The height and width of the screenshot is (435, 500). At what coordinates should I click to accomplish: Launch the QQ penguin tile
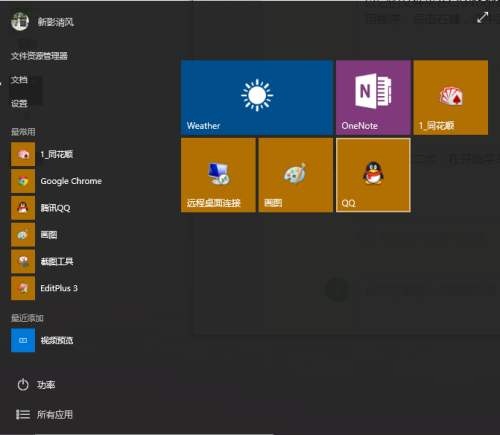tap(373, 175)
